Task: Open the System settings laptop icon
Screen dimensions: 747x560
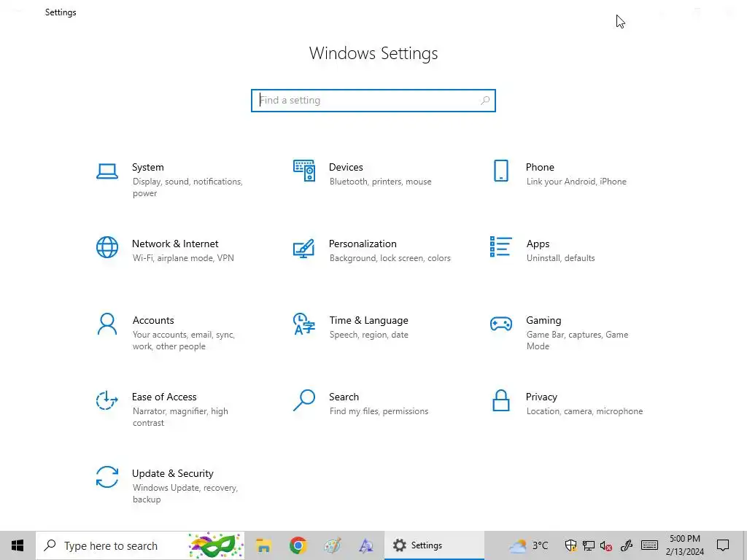Action: [x=107, y=171]
